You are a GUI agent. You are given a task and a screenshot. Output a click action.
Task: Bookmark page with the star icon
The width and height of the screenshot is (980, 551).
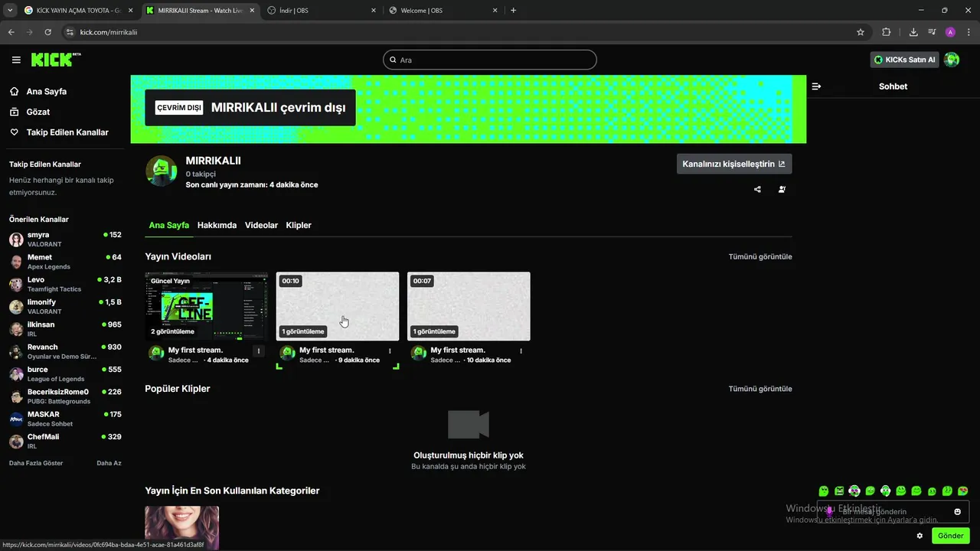(861, 32)
